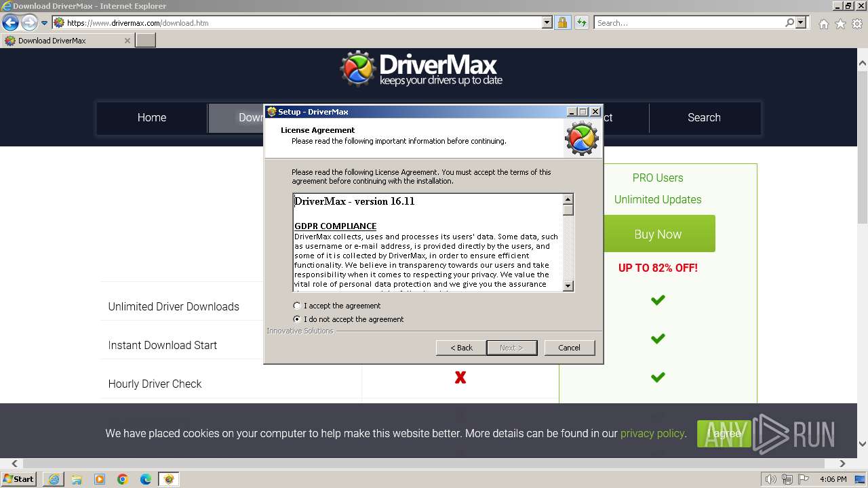Click the Unlimited Driver Downloads text
Image resolution: width=868 pixels, height=488 pixels.
tap(174, 306)
